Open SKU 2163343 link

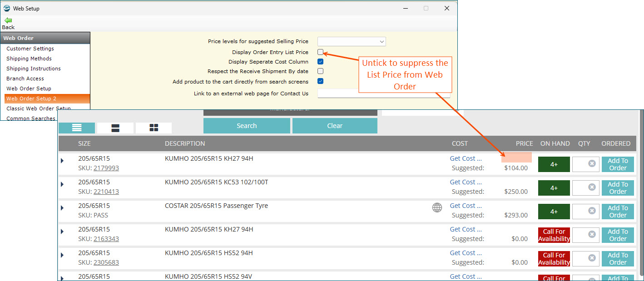coord(106,239)
